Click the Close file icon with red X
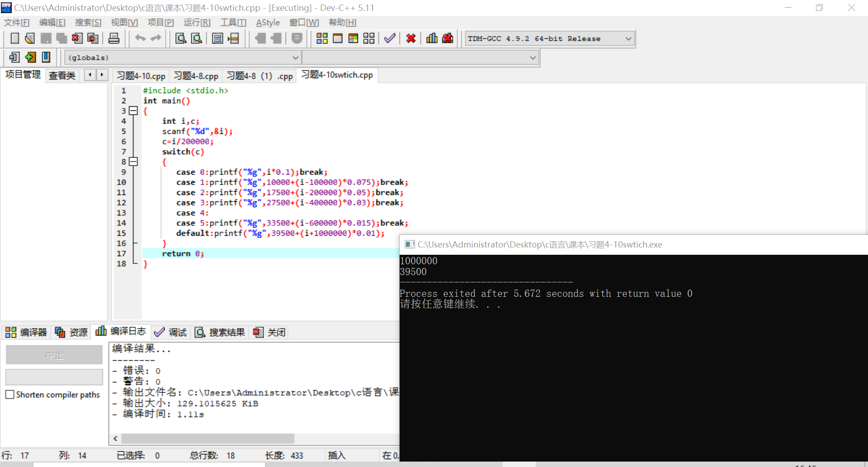The width and height of the screenshot is (868, 467). 77,38
